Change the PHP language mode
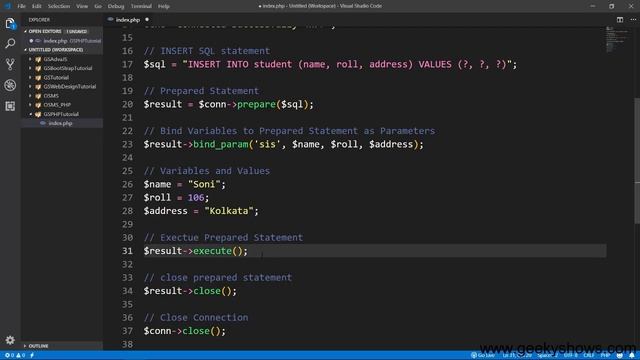This screenshot has width=640, height=360. [605, 355]
